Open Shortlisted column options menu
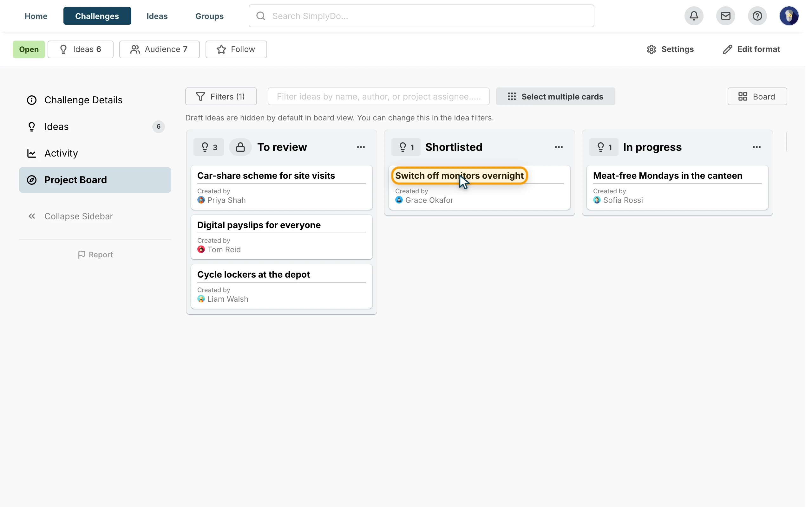This screenshot has width=812, height=507. pyautogui.click(x=559, y=147)
